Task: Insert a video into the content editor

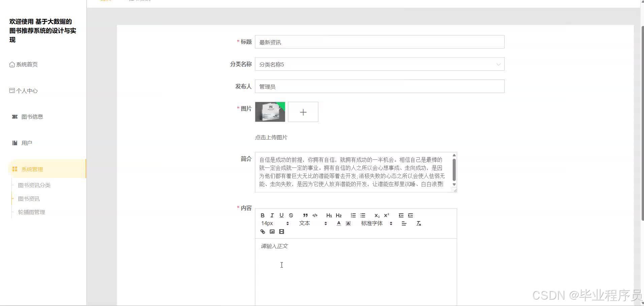Action: click(x=282, y=232)
